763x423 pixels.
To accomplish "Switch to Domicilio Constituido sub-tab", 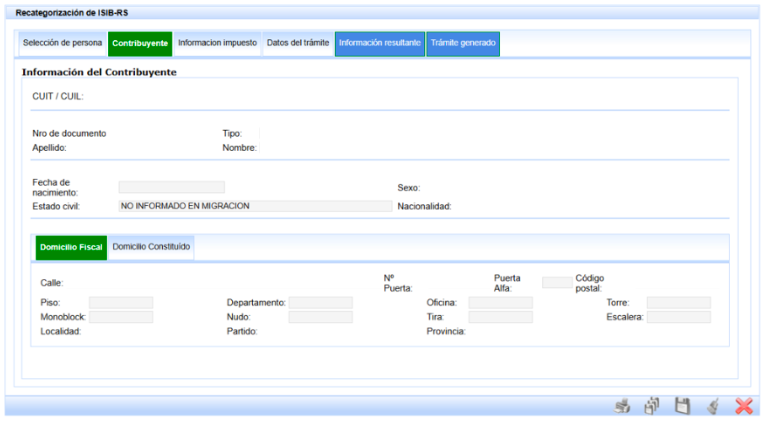I will click(x=151, y=246).
